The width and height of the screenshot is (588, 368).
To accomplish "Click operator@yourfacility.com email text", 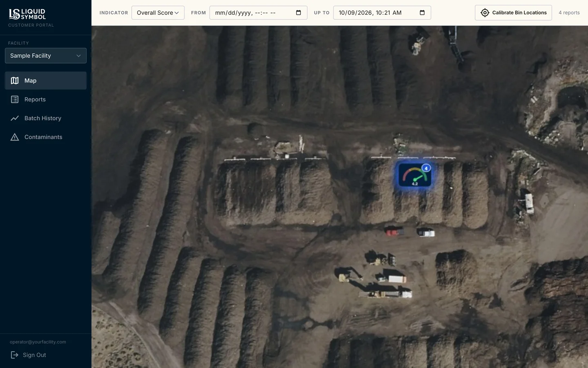I will 38,342.
